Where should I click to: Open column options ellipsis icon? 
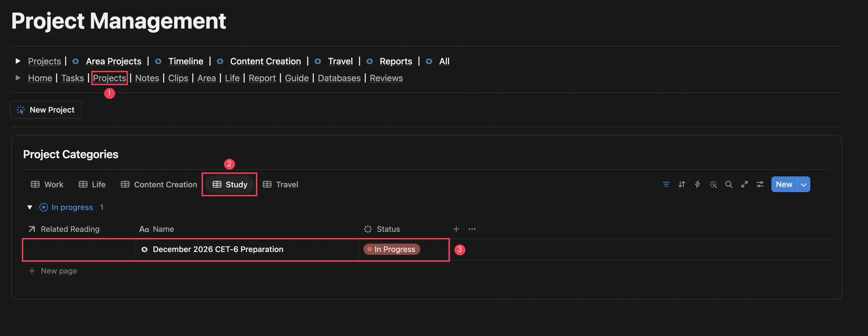[x=472, y=229]
